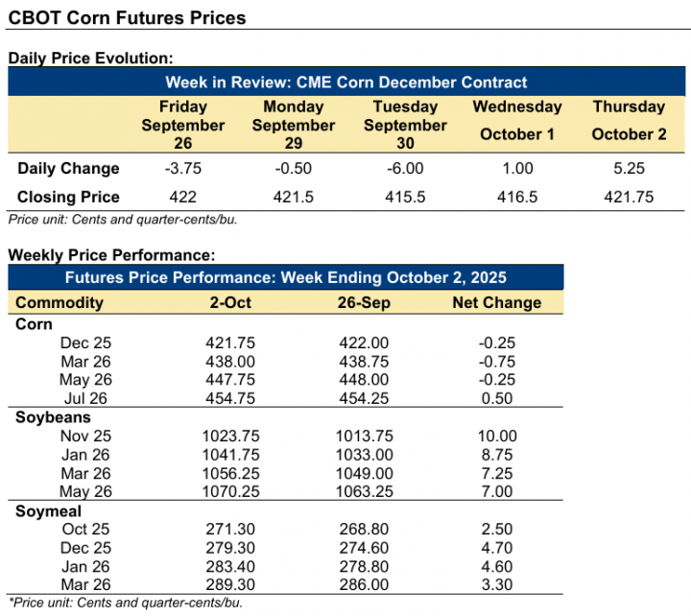Click Tuesday's daily change value -6.00

pyautogui.click(x=405, y=169)
